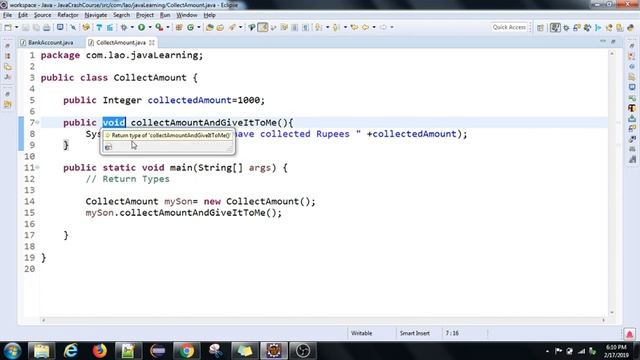Click the Debug bug toolbar icon
The height and width of the screenshot is (360, 640).
pyautogui.click(x=124, y=27)
